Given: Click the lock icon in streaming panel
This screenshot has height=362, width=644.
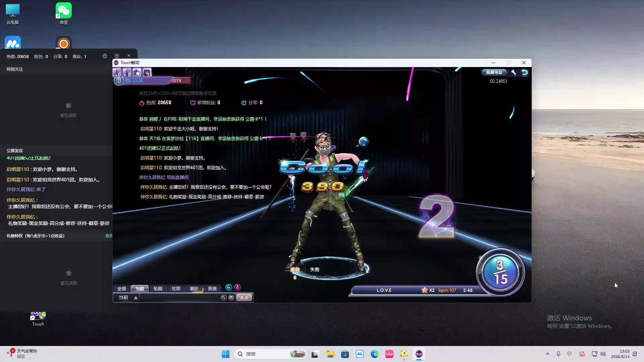Looking at the screenshot, I should pyautogui.click(x=105, y=56).
